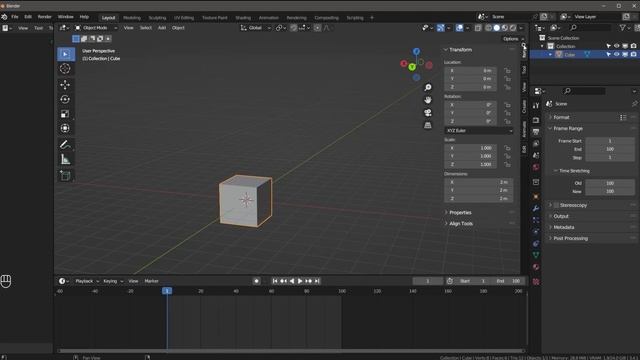Click the green Y axis gizmo handle
The height and width of the screenshot is (360, 640).
coord(412,67)
